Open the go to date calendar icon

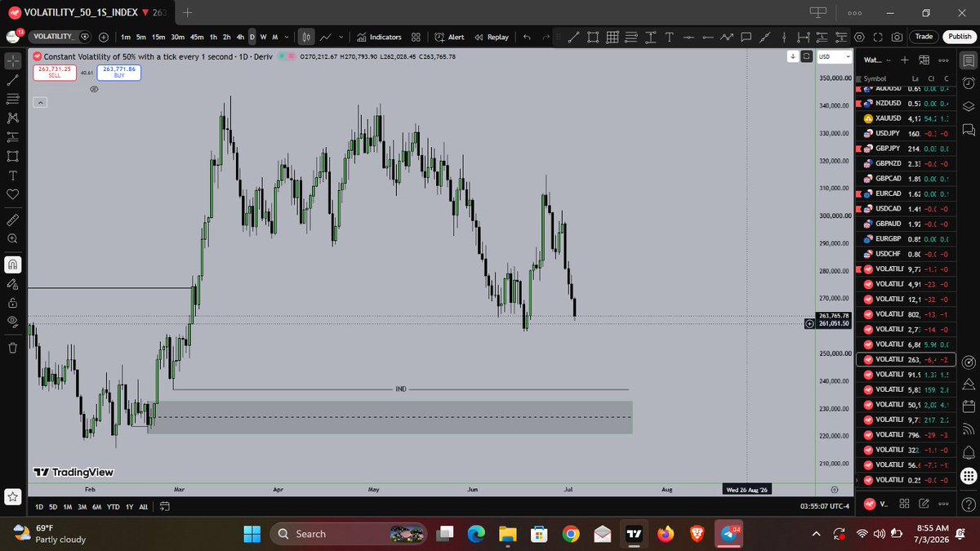point(164,506)
